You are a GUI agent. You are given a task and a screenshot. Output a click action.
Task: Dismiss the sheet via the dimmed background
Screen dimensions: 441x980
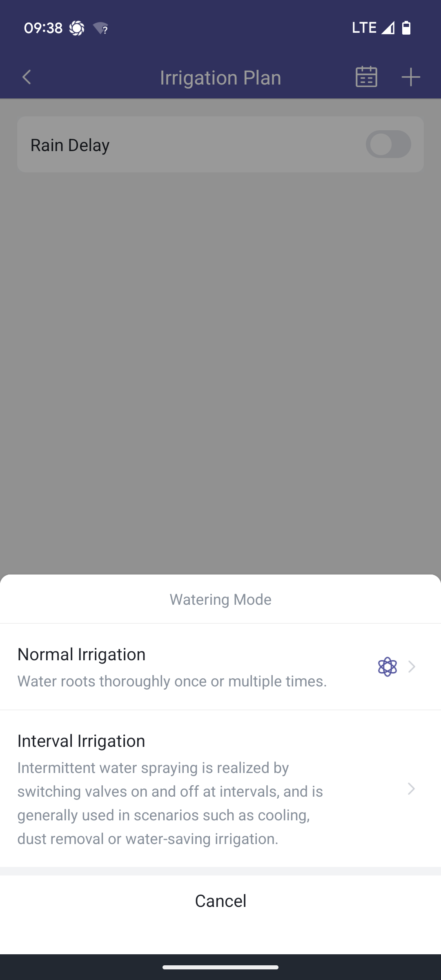(x=220, y=367)
